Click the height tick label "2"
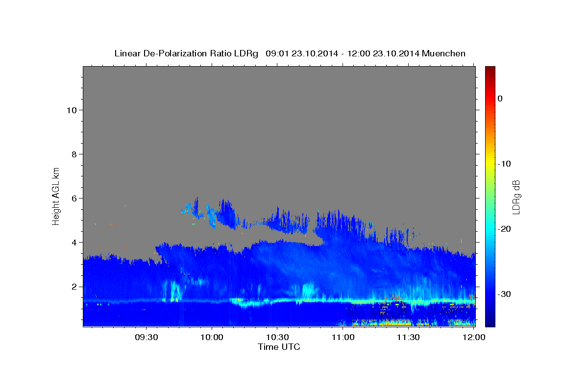This screenshot has height=392, width=588. [73, 286]
